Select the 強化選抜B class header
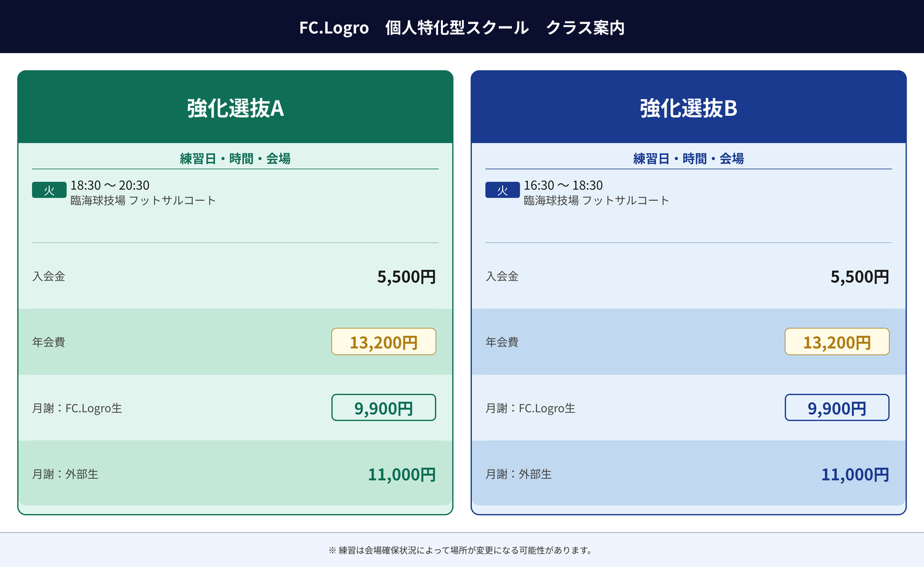 point(688,108)
